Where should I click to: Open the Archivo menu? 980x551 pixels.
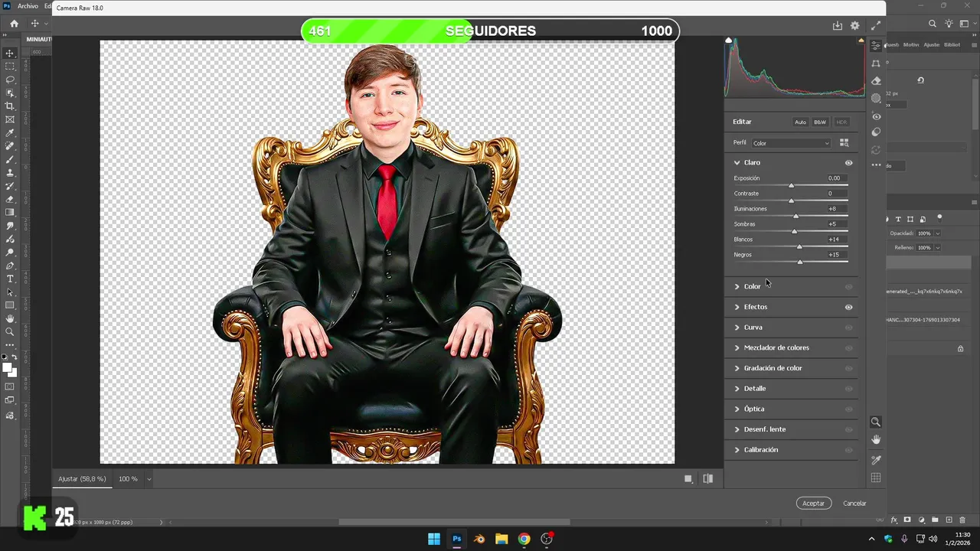28,6
